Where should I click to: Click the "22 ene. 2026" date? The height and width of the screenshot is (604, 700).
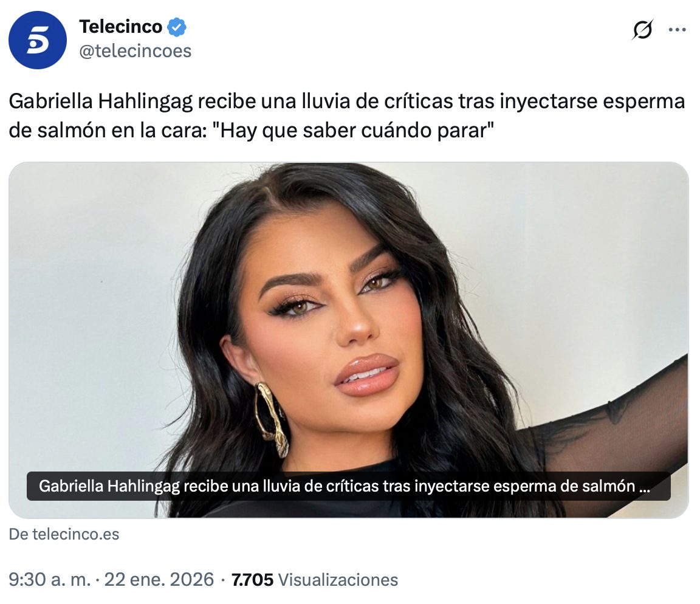tap(159, 580)
